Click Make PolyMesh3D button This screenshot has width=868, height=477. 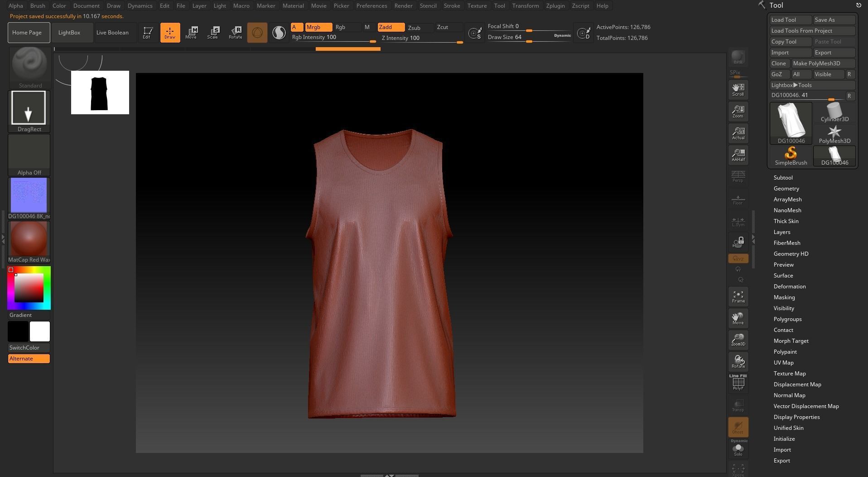[823, 63]
